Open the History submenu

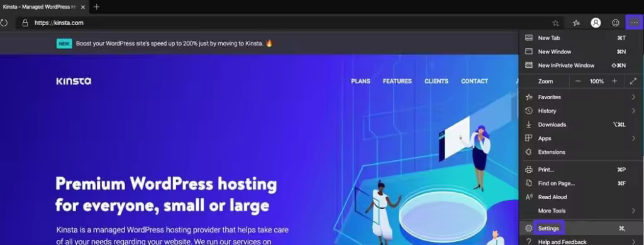[581, 111]
